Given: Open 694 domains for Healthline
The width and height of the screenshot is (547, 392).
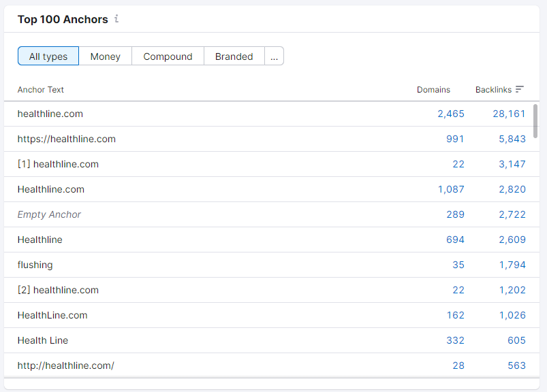Looking at the screenshot, I should 455,240.
